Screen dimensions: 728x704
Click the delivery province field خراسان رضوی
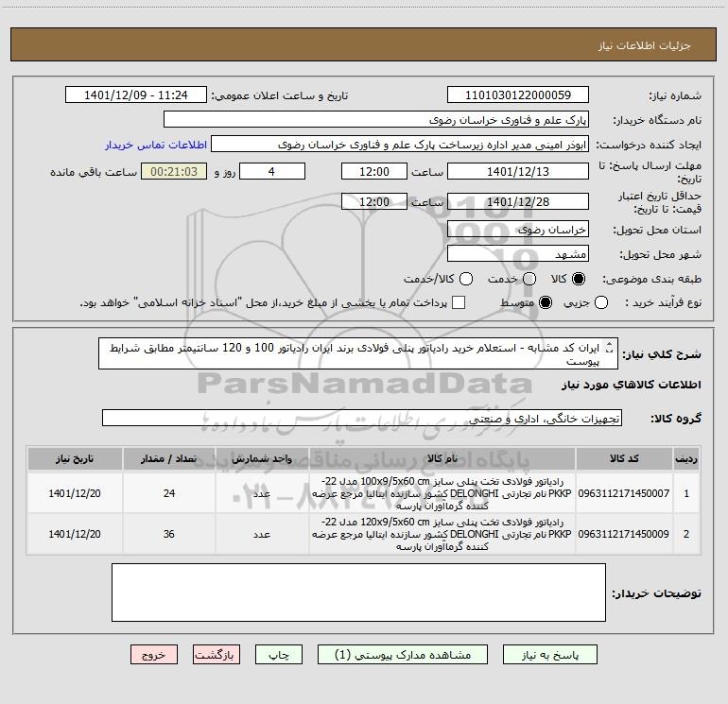pos(518,229)
